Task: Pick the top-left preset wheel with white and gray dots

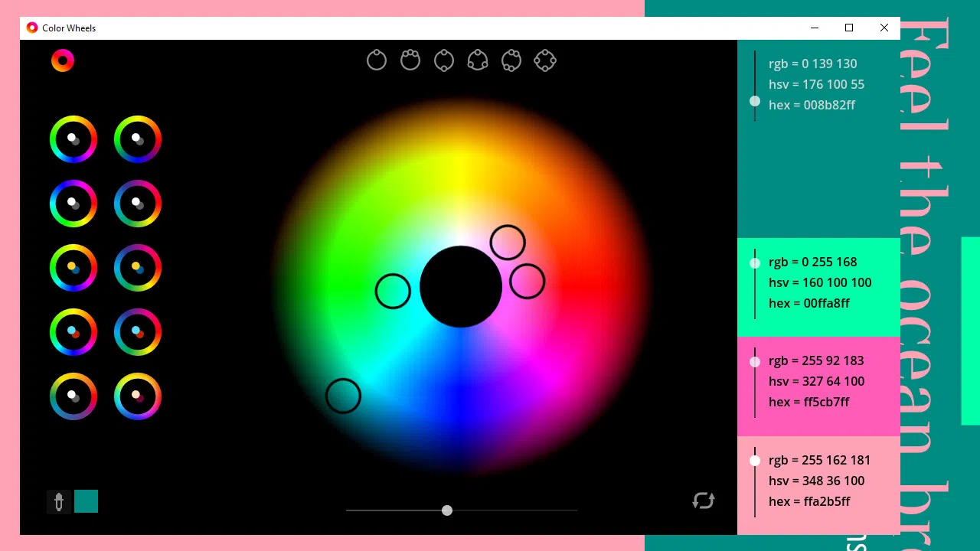Action: [x=73, y=139]
